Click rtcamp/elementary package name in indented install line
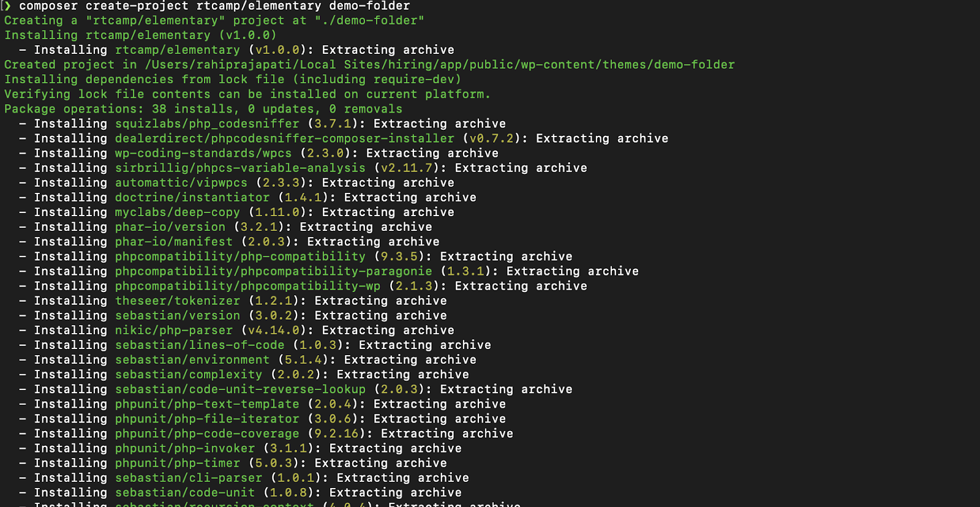Screen dimensions: 980x507 (x=178, y=50)
